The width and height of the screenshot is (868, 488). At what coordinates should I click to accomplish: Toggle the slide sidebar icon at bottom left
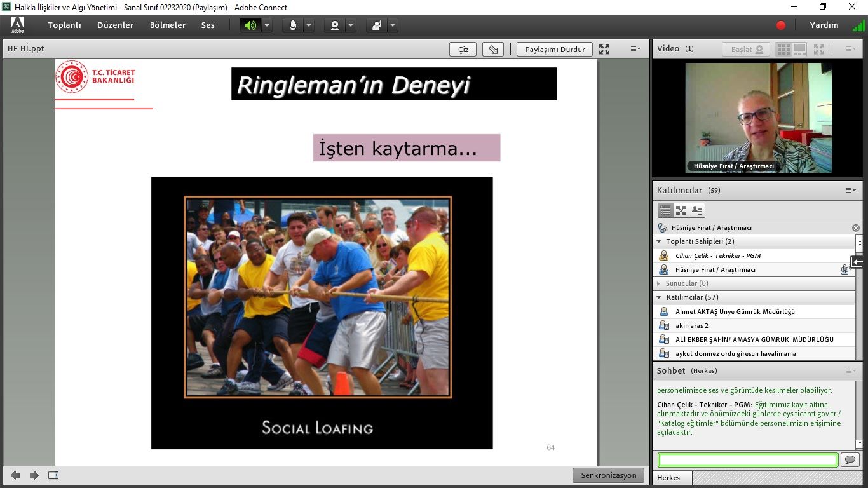click(53, 475)
